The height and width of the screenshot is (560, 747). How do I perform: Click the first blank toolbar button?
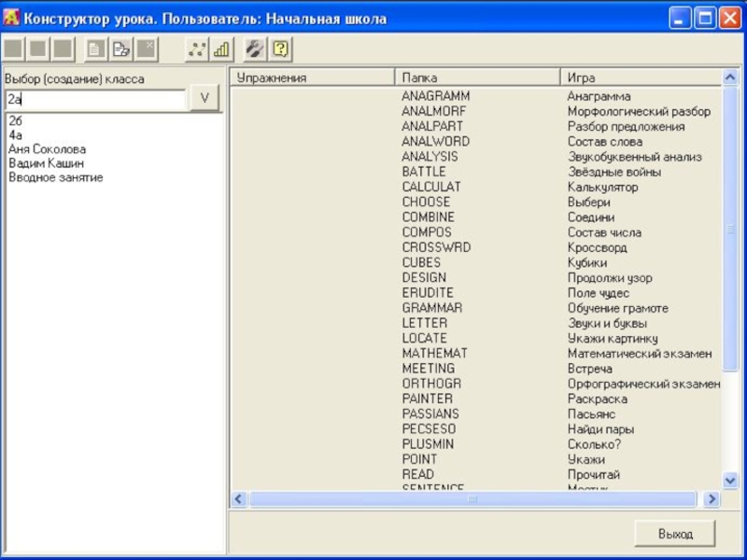14,49
